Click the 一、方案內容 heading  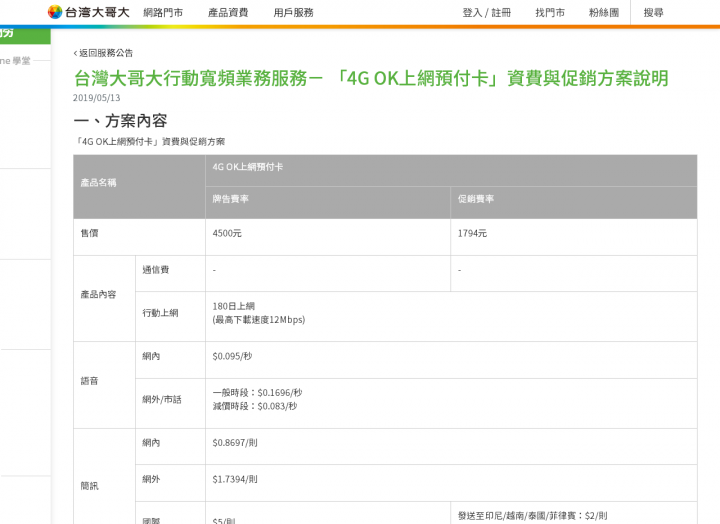120,121
